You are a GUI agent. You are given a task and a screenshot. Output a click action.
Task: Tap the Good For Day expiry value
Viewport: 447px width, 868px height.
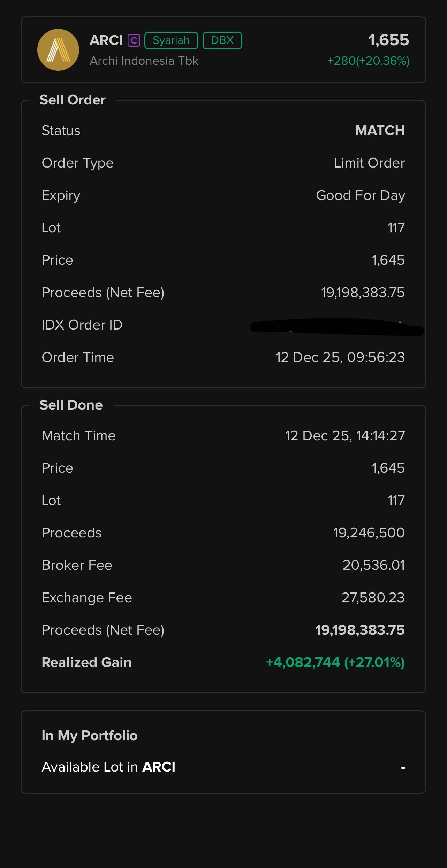[x=360, y=195]
